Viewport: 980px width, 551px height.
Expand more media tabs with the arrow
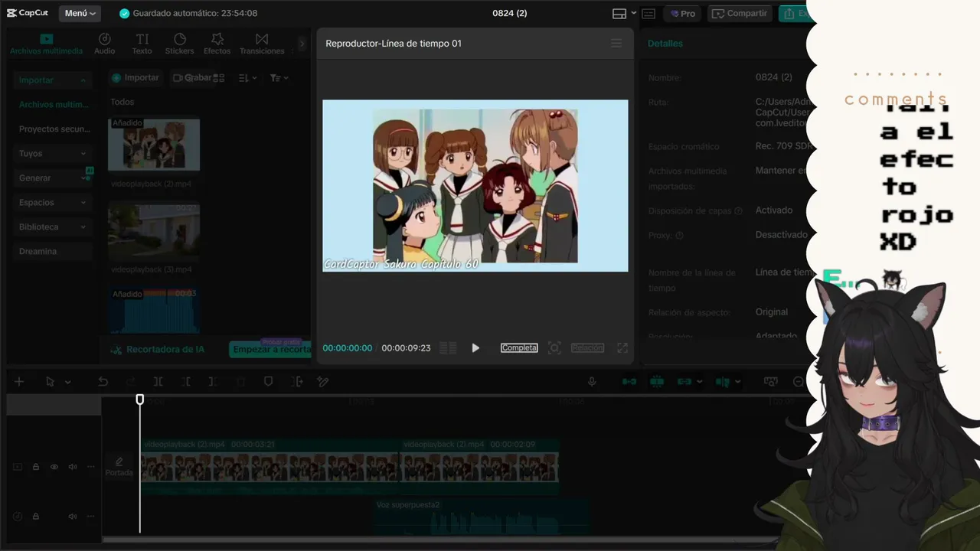coord(302,44)
